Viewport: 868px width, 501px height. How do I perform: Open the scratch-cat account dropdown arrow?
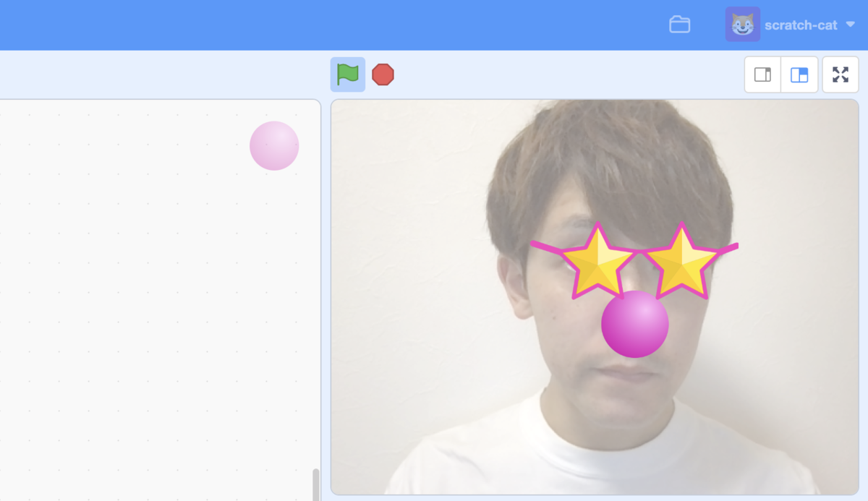pyautogui.click(x=850, y=25)
